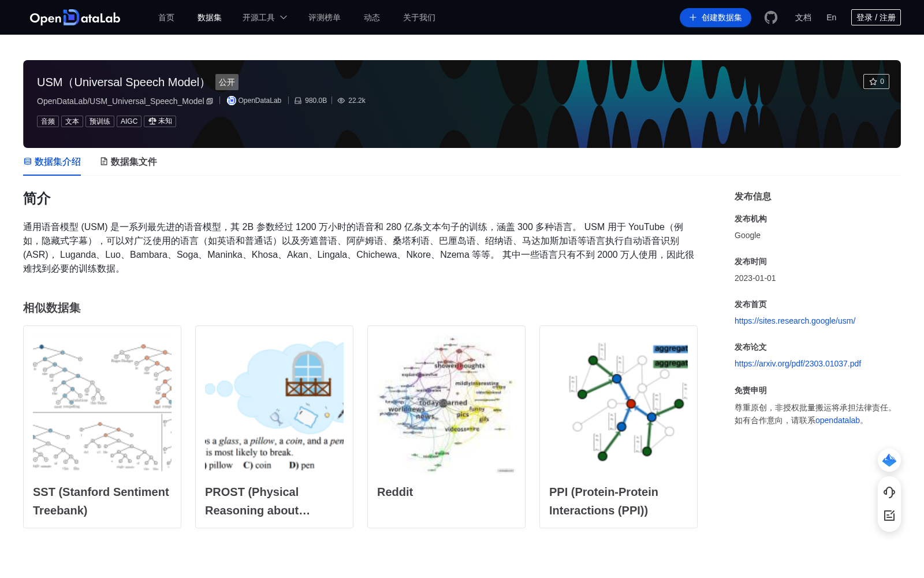Click the 文本 tag
Screen dimensions: 924x578
click(x=72, y=121)
